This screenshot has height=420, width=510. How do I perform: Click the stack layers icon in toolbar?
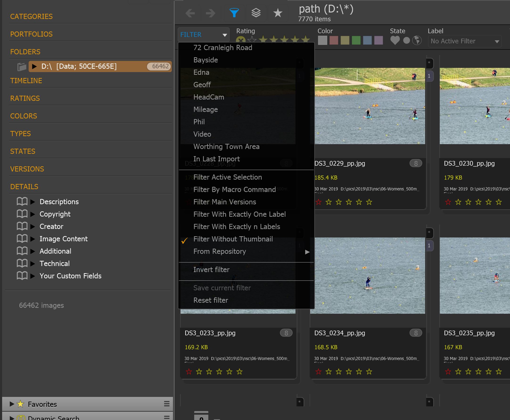pos(256,13)
